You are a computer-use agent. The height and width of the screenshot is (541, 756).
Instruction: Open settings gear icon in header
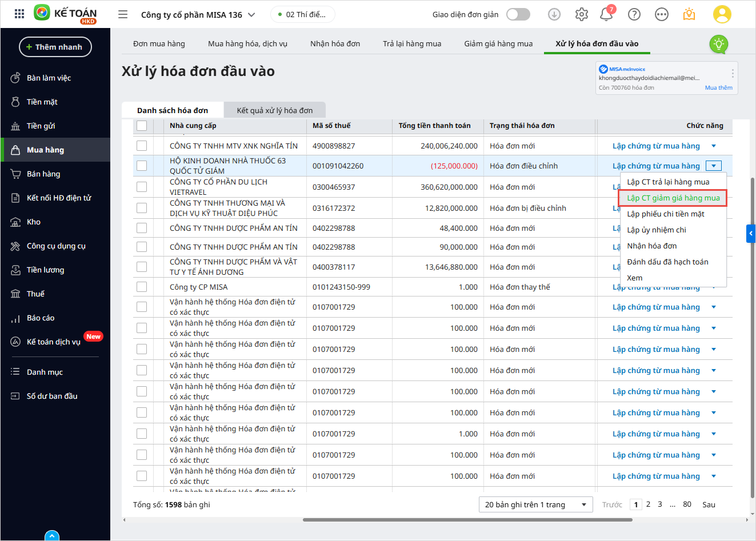tap(582, 14)
